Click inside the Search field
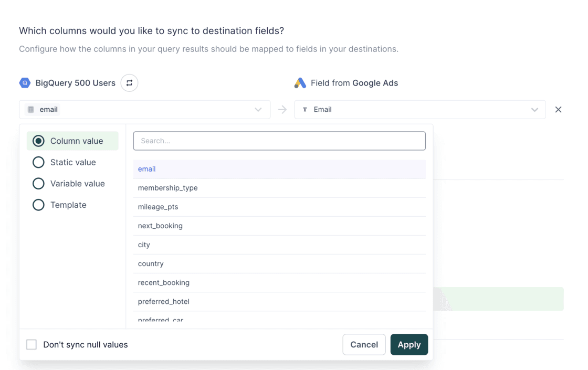The width and height of the screenshot is (588, 370). [x=279, y=141]
